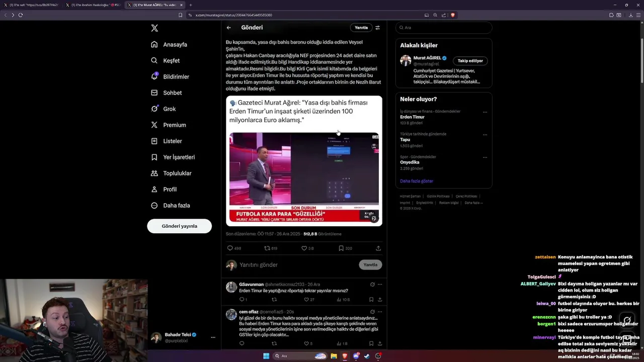Viewport: 644px width, 362px height.
Task: Open Murat AĞIREL profile in Alakalı kişiler
Action: [427, 58]
